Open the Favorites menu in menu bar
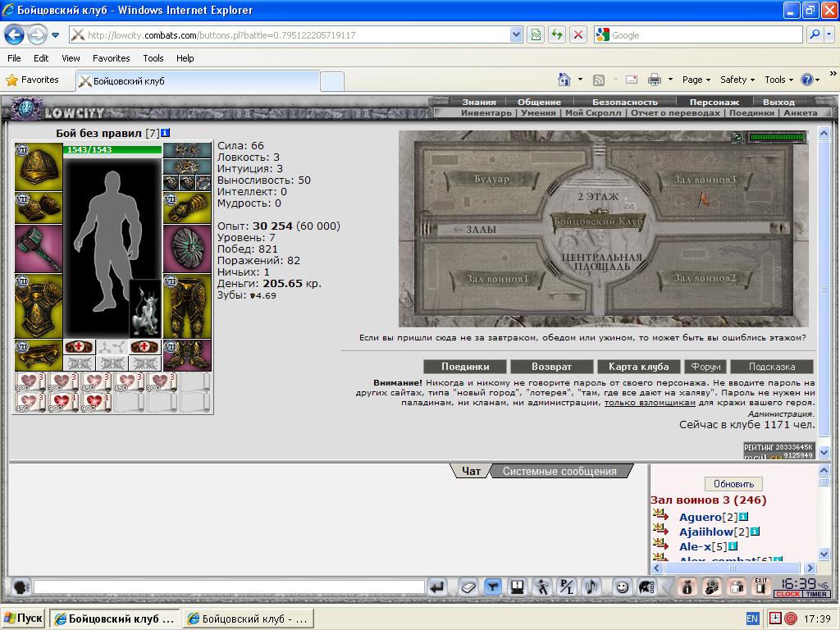The height and width of the screenshot is (630, 840). pyautogui.click(x=111, y=58)
